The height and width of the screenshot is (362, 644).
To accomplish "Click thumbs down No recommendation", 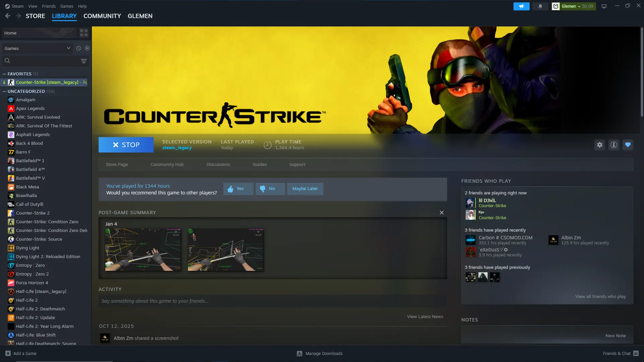I will pos(270,189).
